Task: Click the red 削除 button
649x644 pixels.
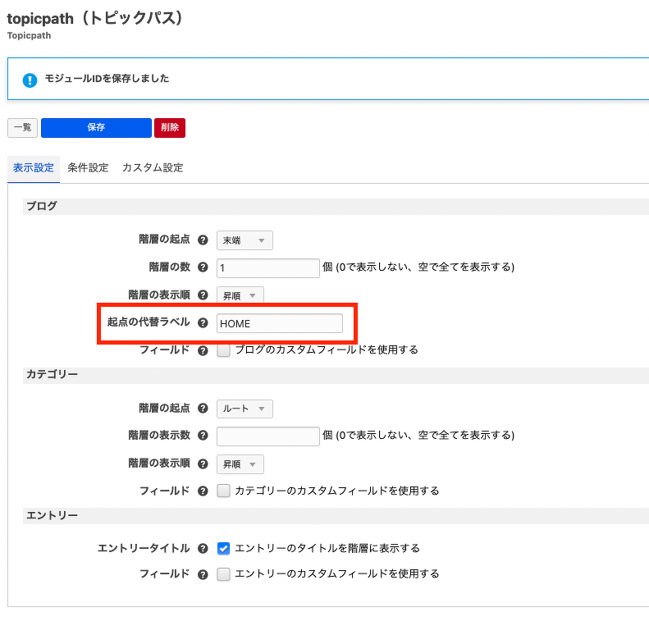Action: pyautogui.click(x=170, y=127)
